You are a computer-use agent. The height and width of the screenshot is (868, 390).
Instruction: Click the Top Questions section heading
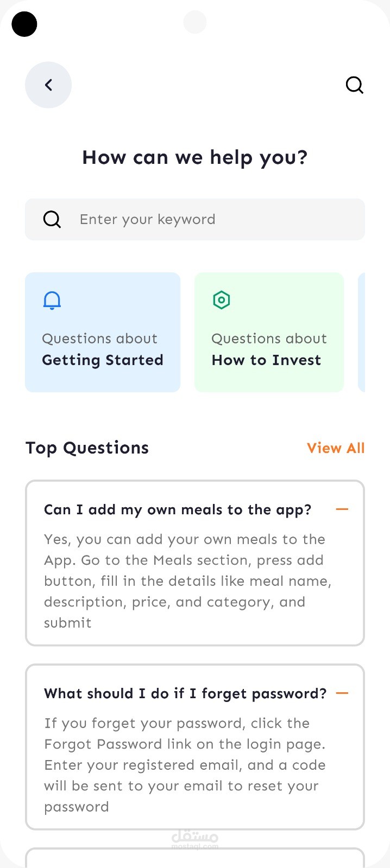[x=87, y=448]
